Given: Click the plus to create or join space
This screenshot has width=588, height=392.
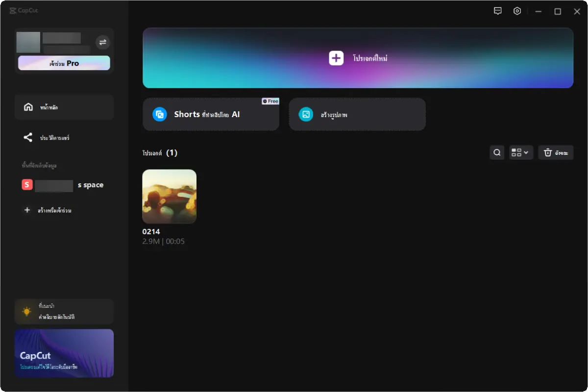Looking at the screenshot, I should 27,210.
